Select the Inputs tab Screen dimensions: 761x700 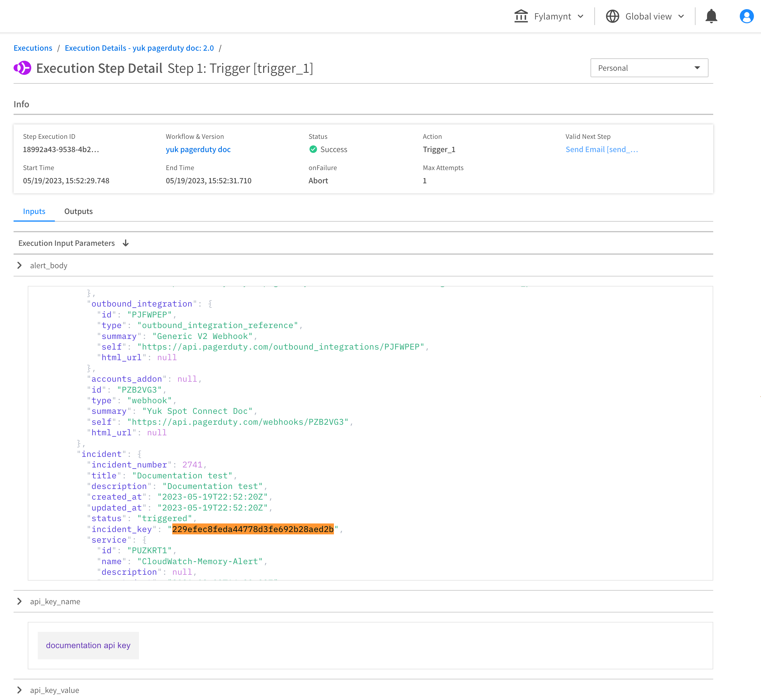pos(34,211)
